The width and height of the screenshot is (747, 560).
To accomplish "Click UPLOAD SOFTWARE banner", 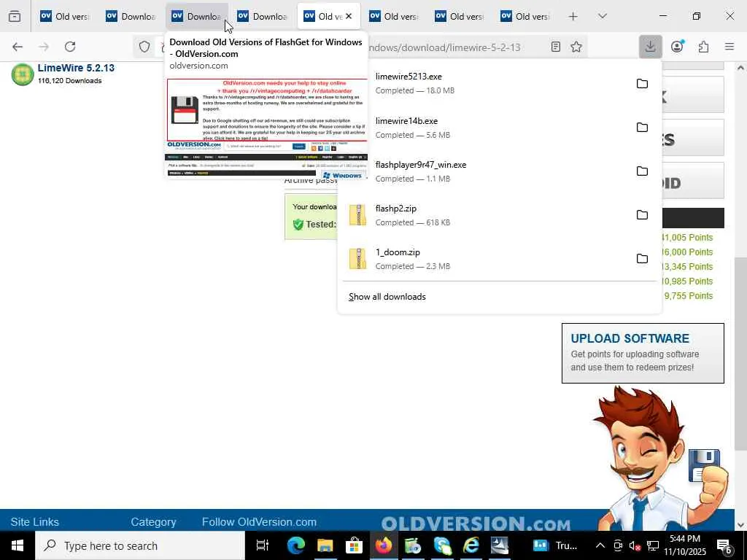I will pos(643,353).
